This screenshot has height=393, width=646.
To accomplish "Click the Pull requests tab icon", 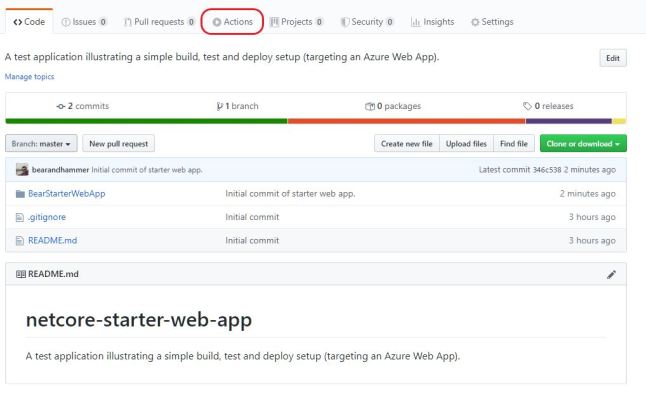I will point(128,22).
